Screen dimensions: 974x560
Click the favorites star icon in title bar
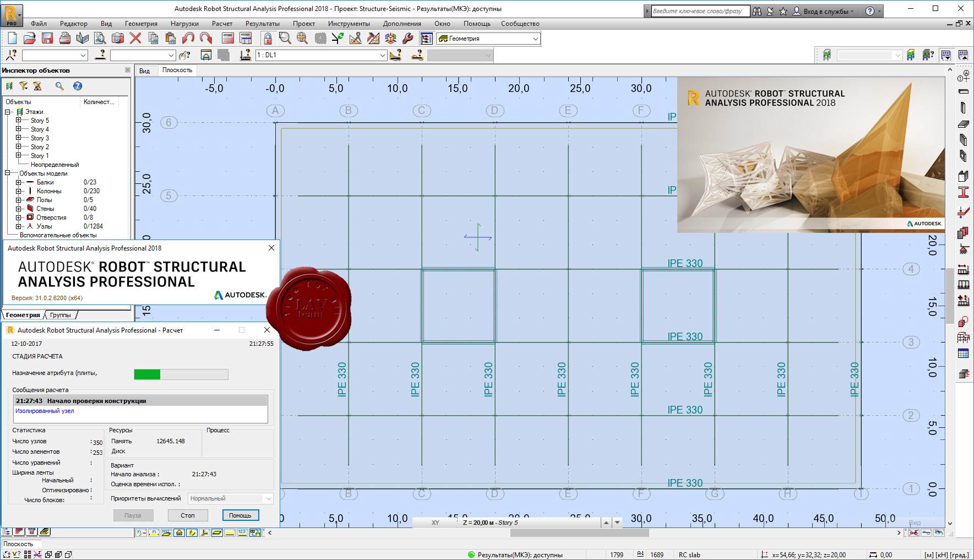(x=783, y=11)
